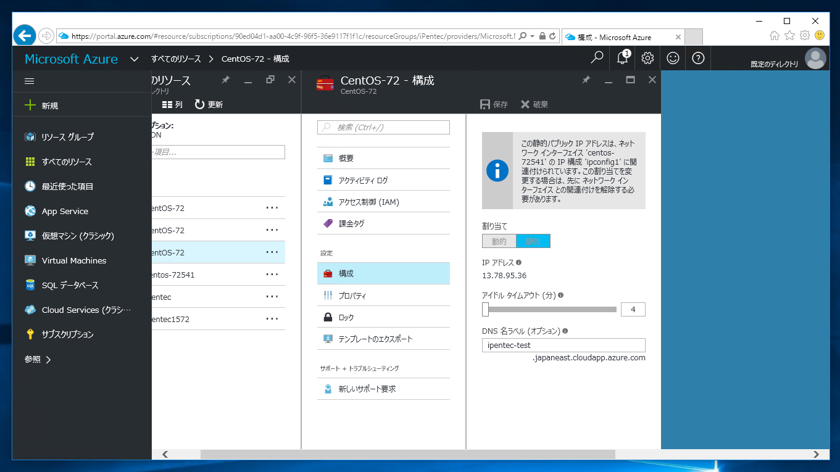This screenshot has width=840, height=472.
Task: Open ellipsis menu for entec1572 row
Action: point(272,319)
